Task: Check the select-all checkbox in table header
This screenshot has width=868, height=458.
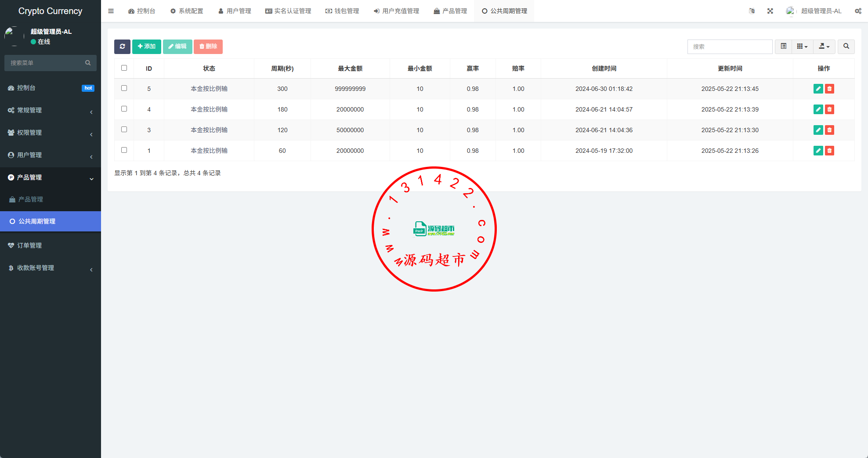Action: tap(124, 68)
